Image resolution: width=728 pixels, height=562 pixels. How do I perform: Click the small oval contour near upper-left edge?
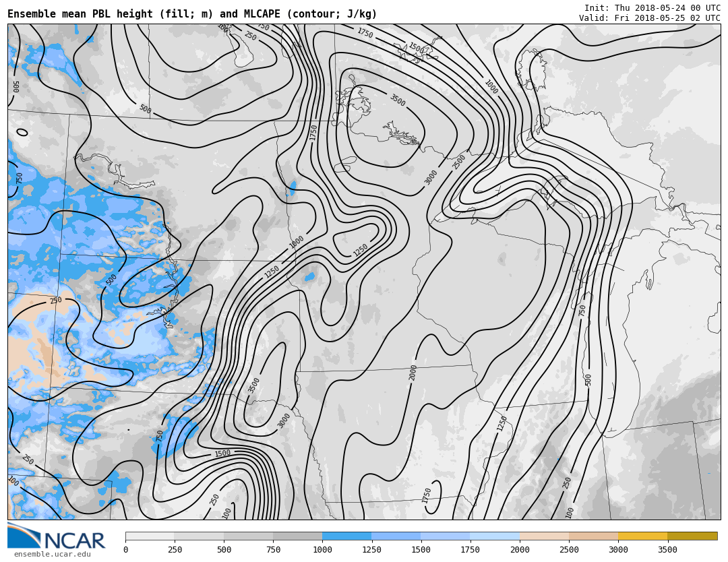(22, 132)
